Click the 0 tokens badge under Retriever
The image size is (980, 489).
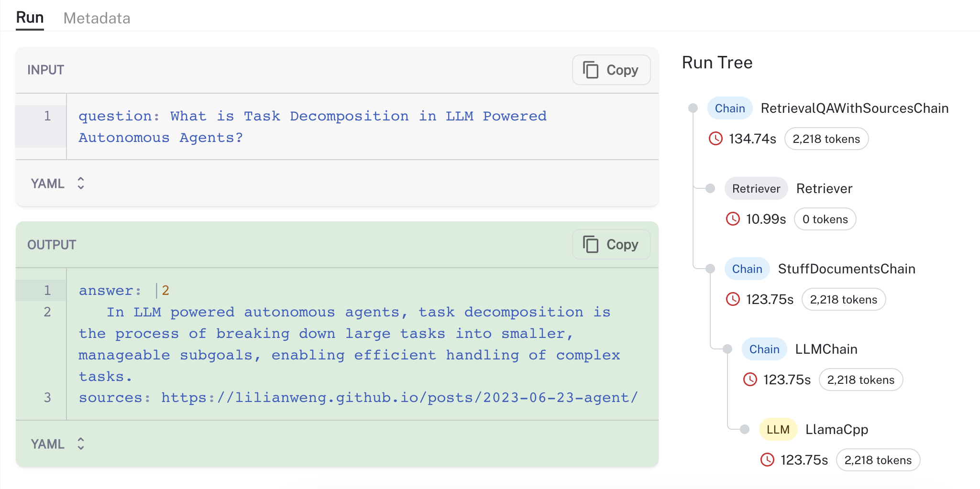pos(825,219)
